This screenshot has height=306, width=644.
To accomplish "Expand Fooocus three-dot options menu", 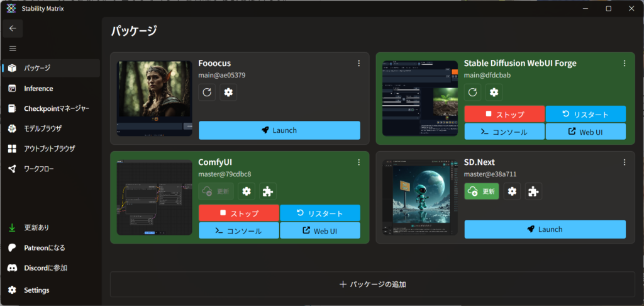I will (x=358, y=64).
